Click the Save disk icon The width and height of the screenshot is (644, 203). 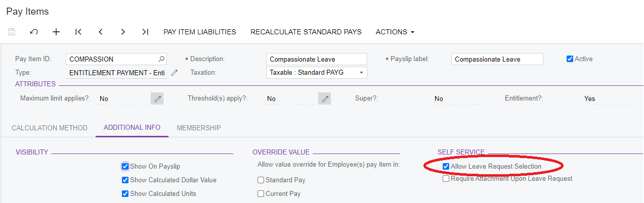[x=12, y=32]
